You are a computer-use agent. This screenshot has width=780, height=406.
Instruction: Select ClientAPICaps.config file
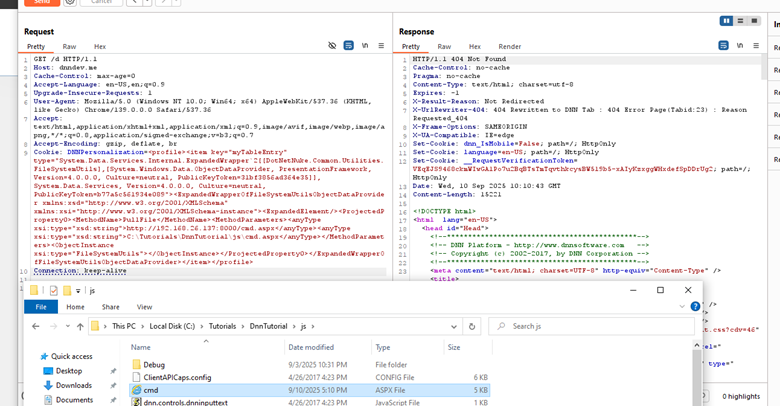[x=177, y=378]
